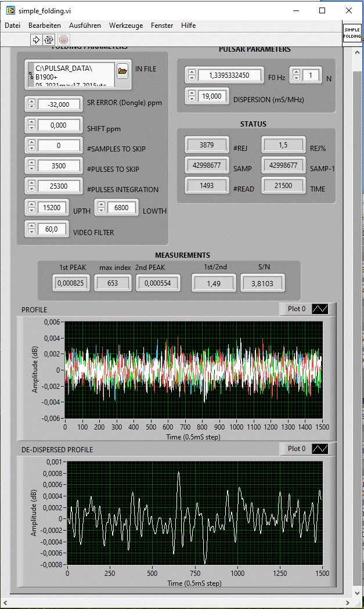Viewport: 364px width, 609px height.
Task: Click the 1st PEAK value 0,000825
Action: click(71, 283)
